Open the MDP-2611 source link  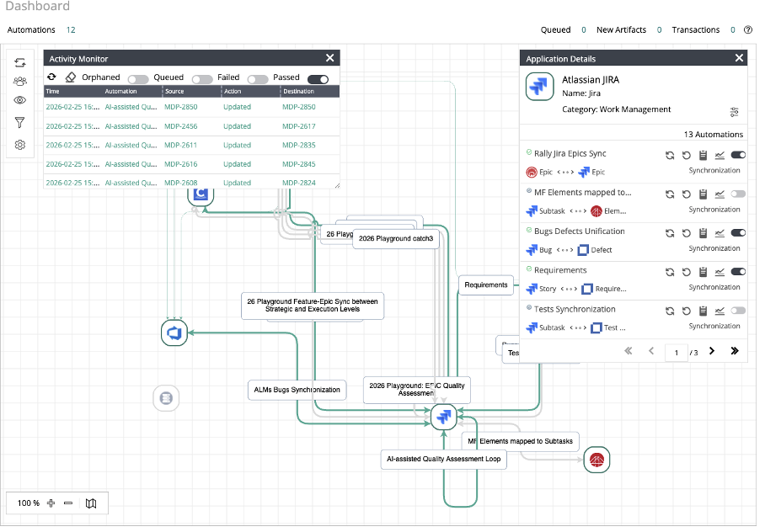tap(181, 146)
